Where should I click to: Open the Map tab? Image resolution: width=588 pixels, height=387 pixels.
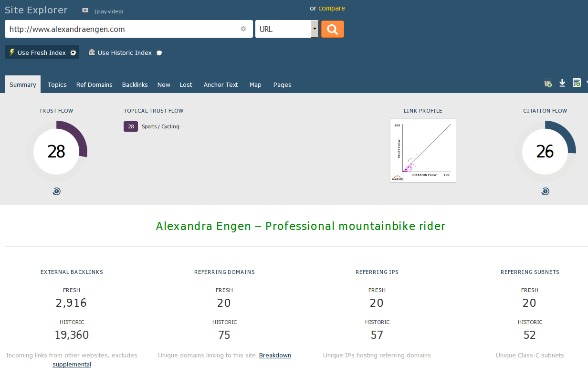(x=255, y=84)
